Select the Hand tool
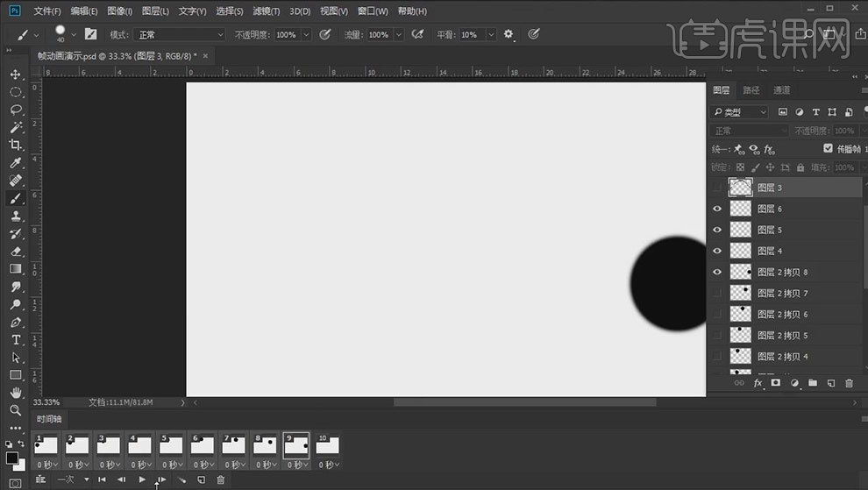Image resolution: width=868 pixels, height=490 pixels. (x=16, y=393)
